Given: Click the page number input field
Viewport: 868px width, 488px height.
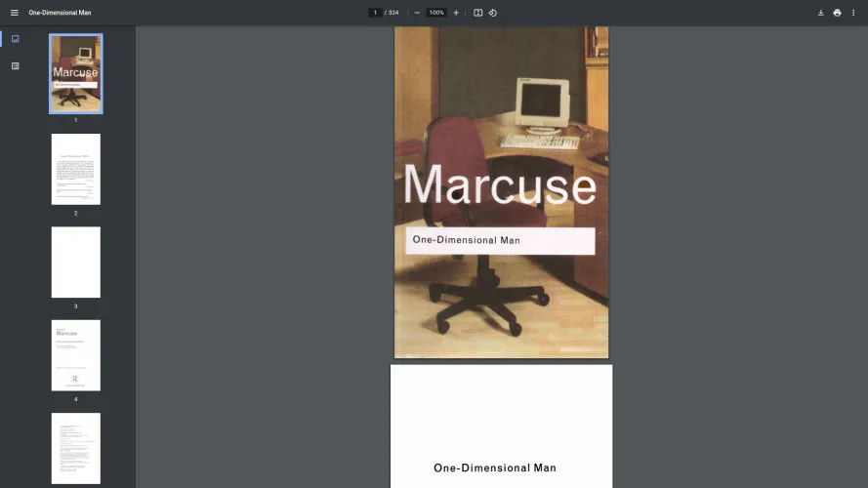Looking at the screenshot, I should [375, 13].
